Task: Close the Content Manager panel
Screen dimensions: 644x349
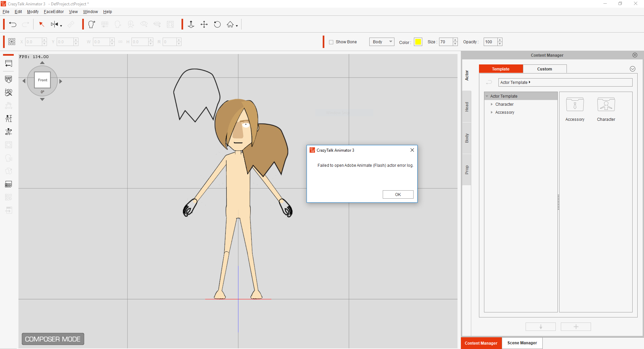Action: coord(635,55)
